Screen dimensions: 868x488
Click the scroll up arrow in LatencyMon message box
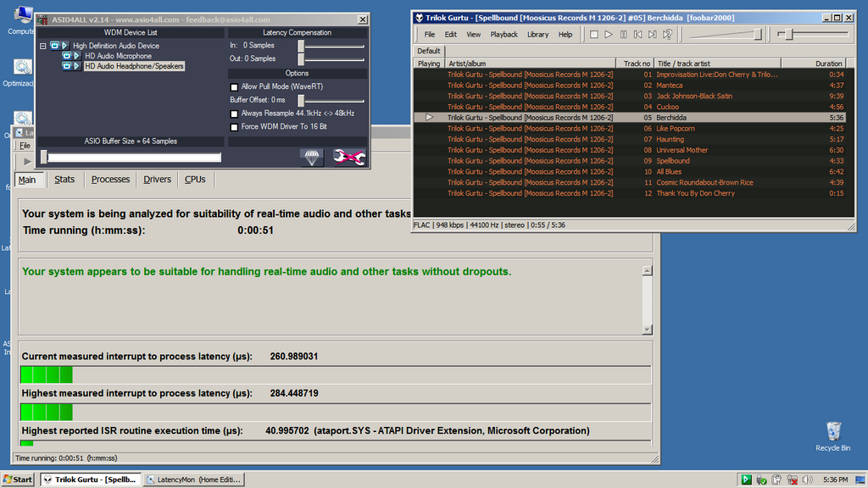(647, 270)
